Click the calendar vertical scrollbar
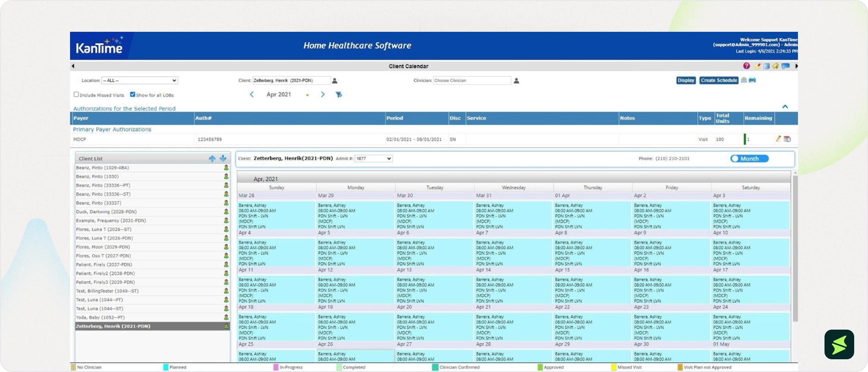The width and height of the screenshot is (868, 372). (795, 248)
